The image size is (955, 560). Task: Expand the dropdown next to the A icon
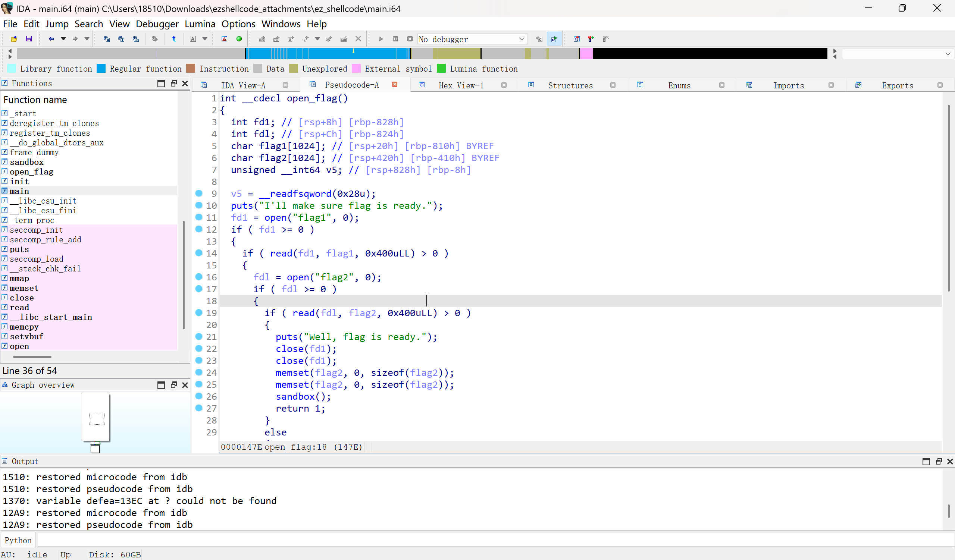[205, 39]
